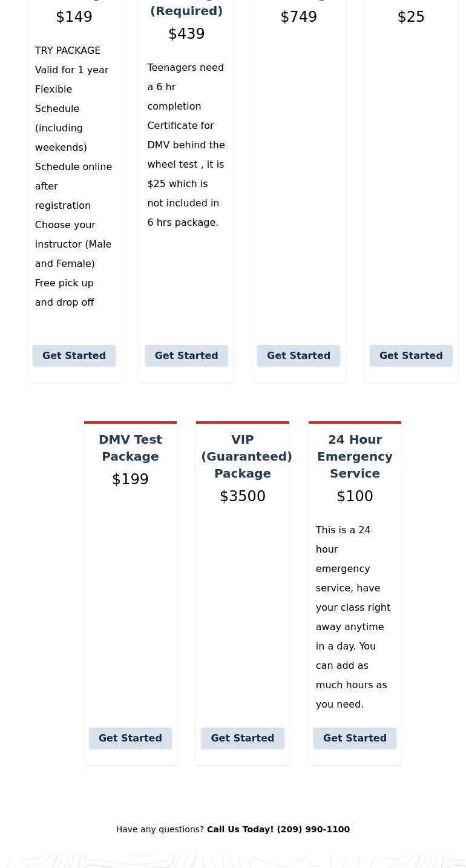Click the TRY PACKAGE description text
The width and height of the screenshot is (466, 868).
pyautogui.click(x=68, y=51)
